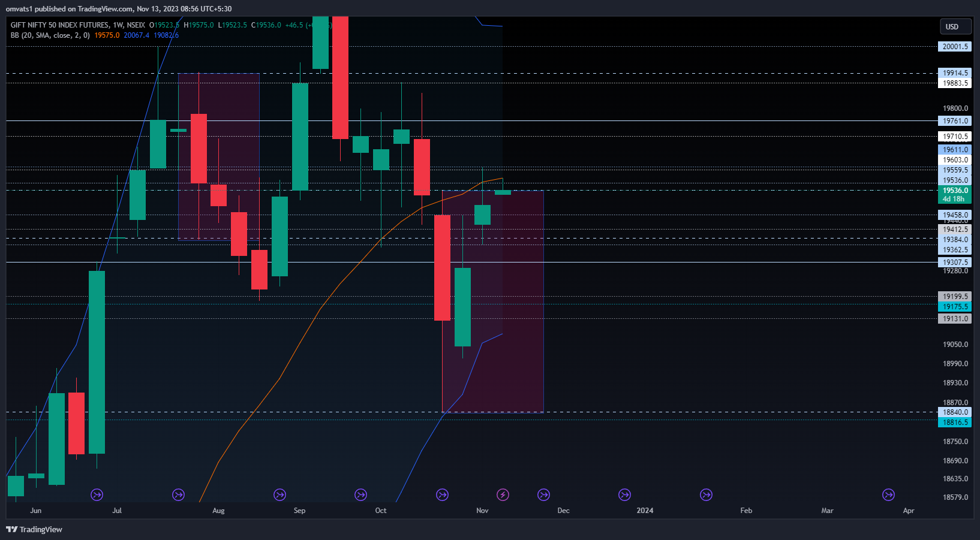Click the 19199.5 grey price label

(x=955, y=296)
